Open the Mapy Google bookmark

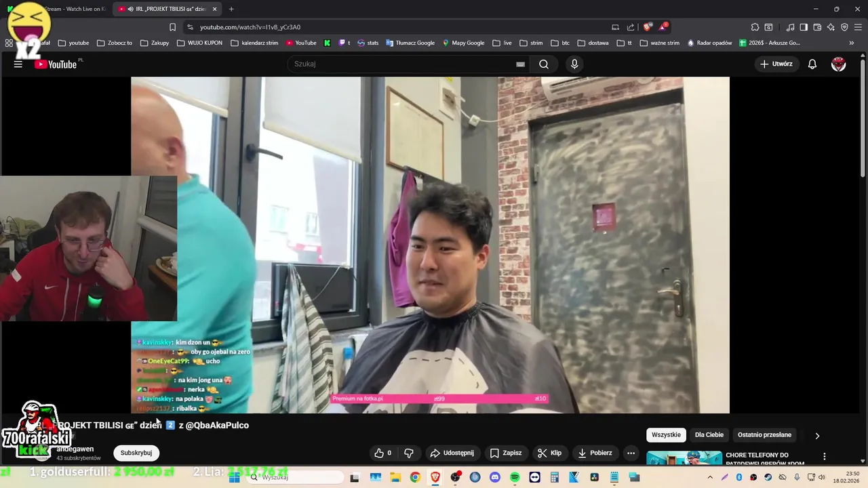point(463,43)
